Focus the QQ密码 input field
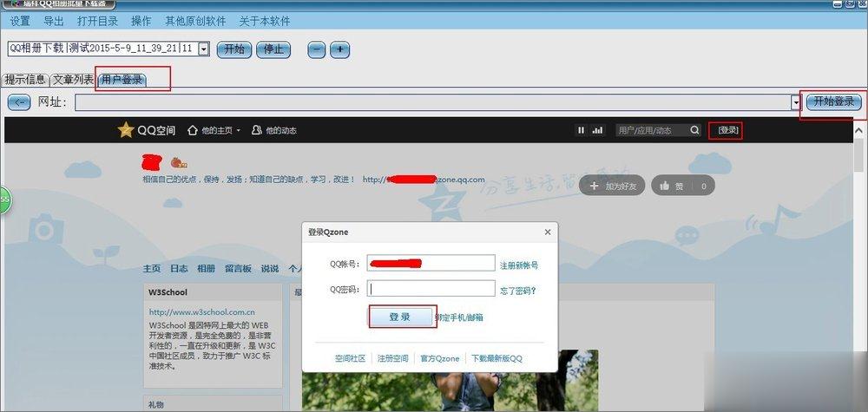The width and height of the screenshot is (868, 412). click(x=431, y=289)
